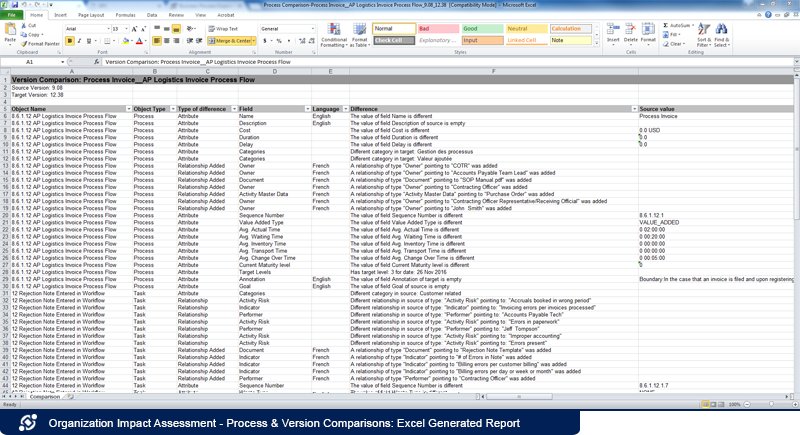Toggle Bold formatting button

68,41
